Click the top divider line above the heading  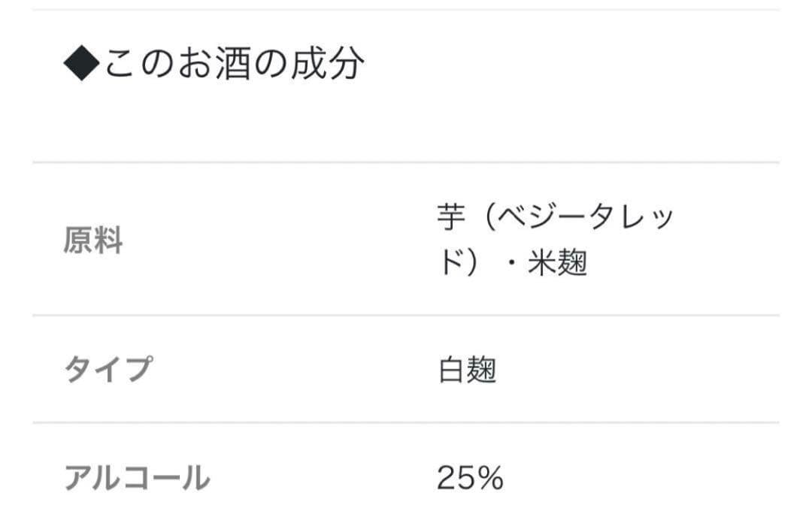(x=406, y=10)
